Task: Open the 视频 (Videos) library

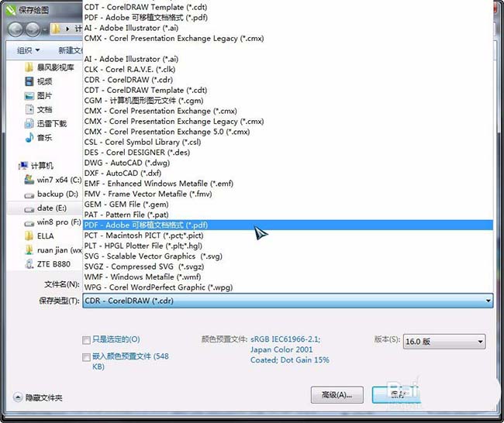Action: pyautogui.click(x=39, y=81)
